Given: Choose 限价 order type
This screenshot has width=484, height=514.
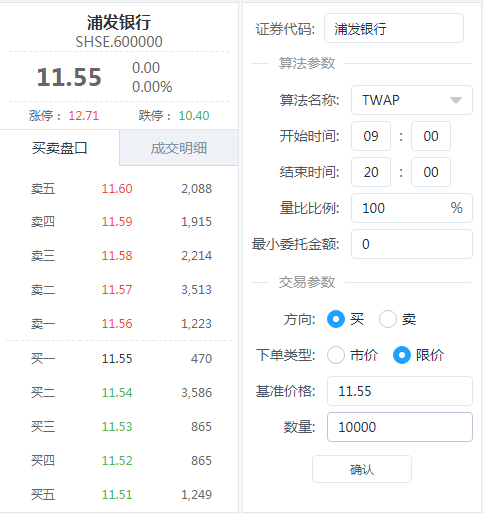Looking at the screenshot, I should [x=402, y=355].
